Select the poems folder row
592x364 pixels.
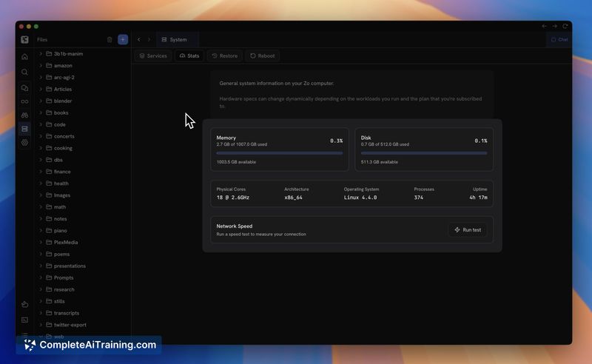point(84,254)
